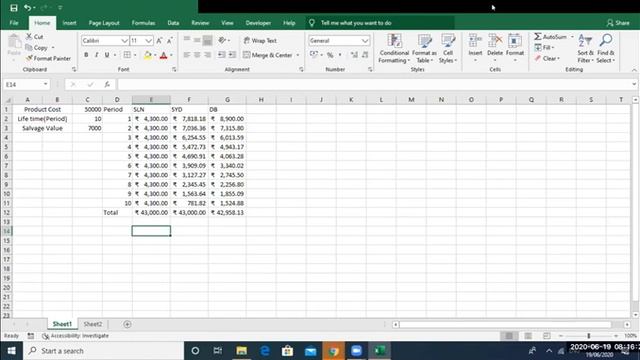Open Format as Table gallery

[x=424, y=49]
